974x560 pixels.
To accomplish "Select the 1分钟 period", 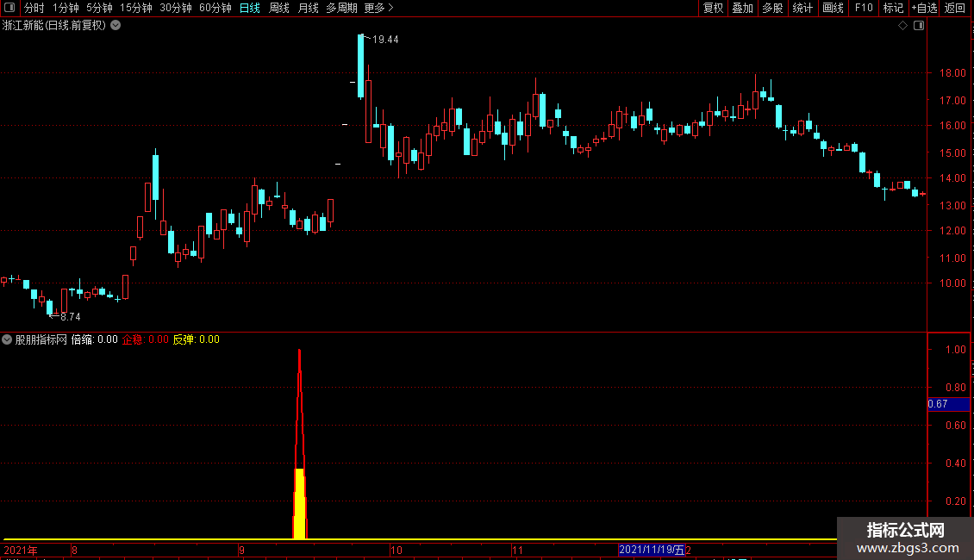I will pyautogui.click(x=66, y=8).
